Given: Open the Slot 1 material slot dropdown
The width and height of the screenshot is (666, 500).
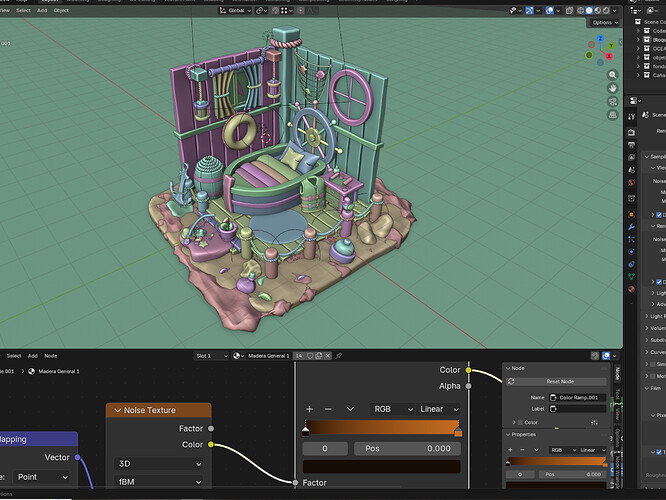Looking at the screenshot, I should tap(212, 356).
